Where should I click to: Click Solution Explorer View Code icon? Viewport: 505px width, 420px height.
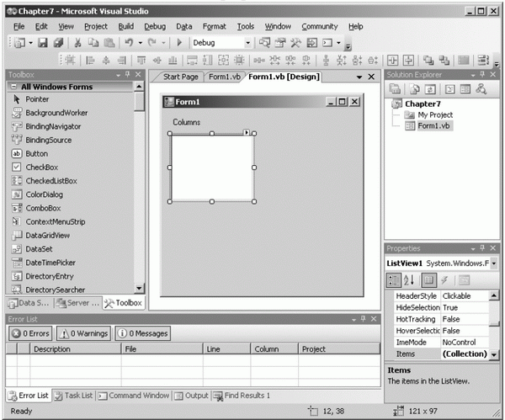click(449, 89)
